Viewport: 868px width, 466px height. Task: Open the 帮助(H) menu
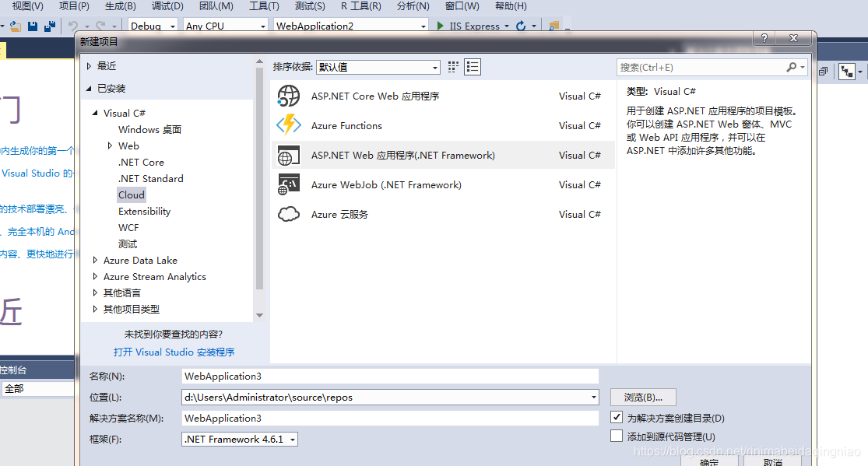[511, 6]
